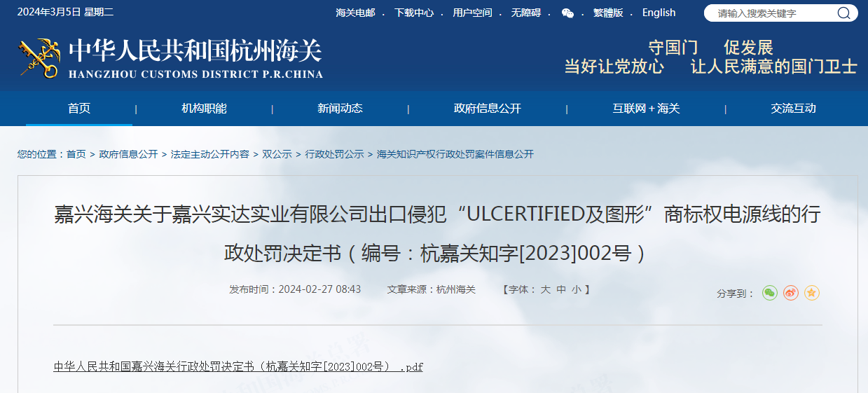Open 无障碍 accessibility link
868x393 pixels.
(x=525, y=13)
